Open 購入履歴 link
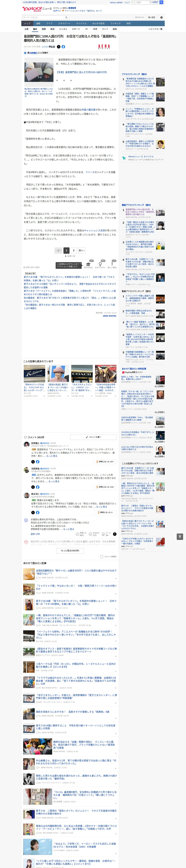Viewport: 186px width, 868px height. click(x=152, y=18)
